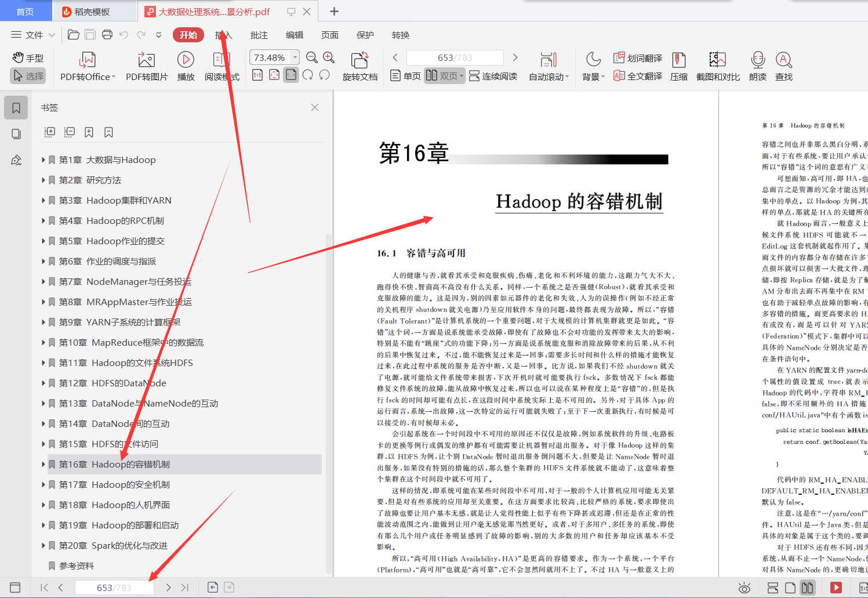Click 旋转文档 rotate document
Image resolution: width=868 pixels, height=598 pixels.
359,66
